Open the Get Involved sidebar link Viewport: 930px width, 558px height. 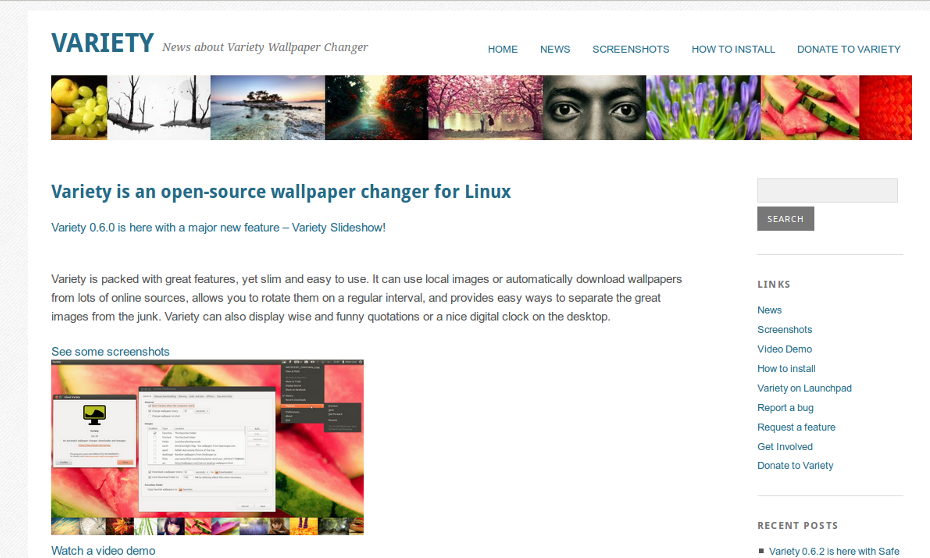(x=785, y=447)
